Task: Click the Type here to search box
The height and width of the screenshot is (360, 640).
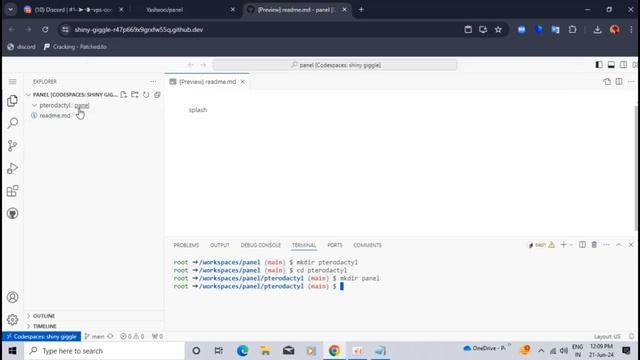Action: click(105, 351)
